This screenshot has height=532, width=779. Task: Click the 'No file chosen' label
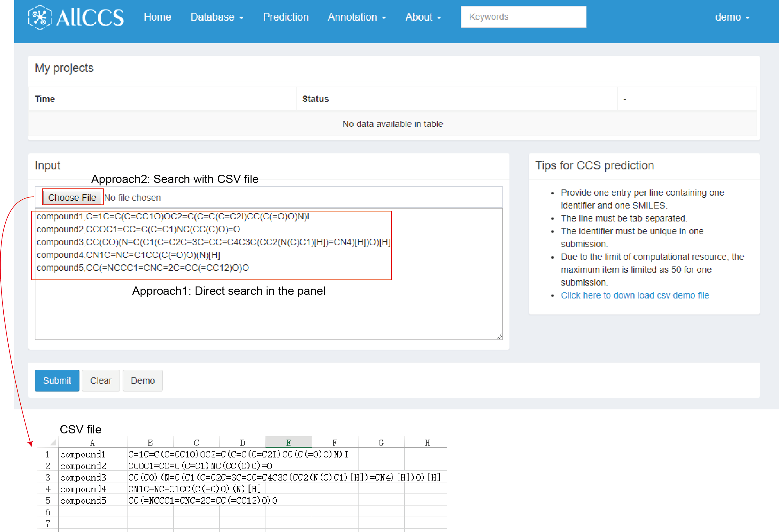(x=132, y=198)
